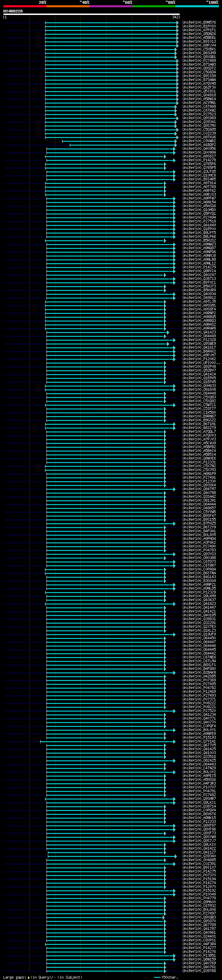Select the UniRef100_O04918 label

(199, 95)
